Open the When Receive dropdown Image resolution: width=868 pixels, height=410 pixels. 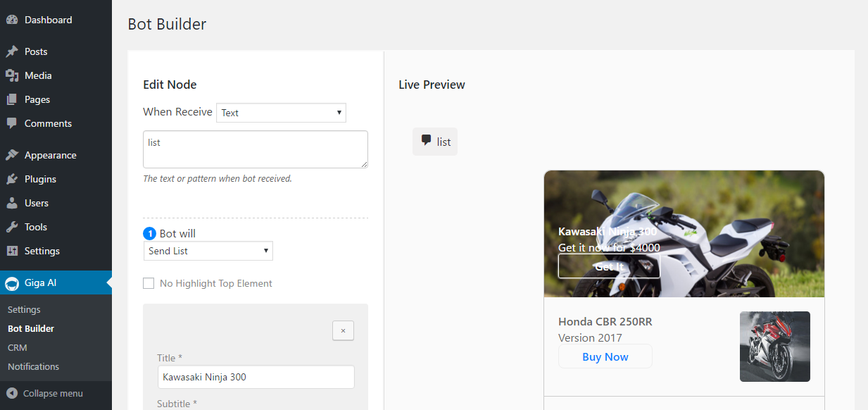281,112
